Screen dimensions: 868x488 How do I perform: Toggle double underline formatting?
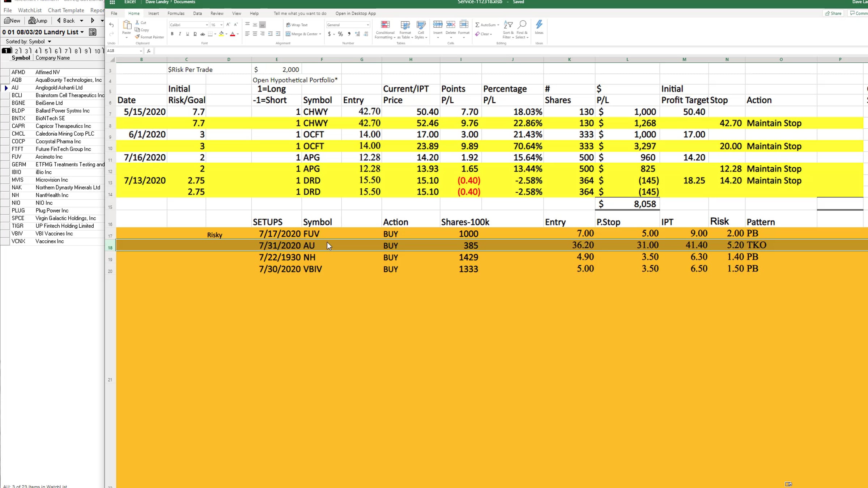tap(195, 34)
